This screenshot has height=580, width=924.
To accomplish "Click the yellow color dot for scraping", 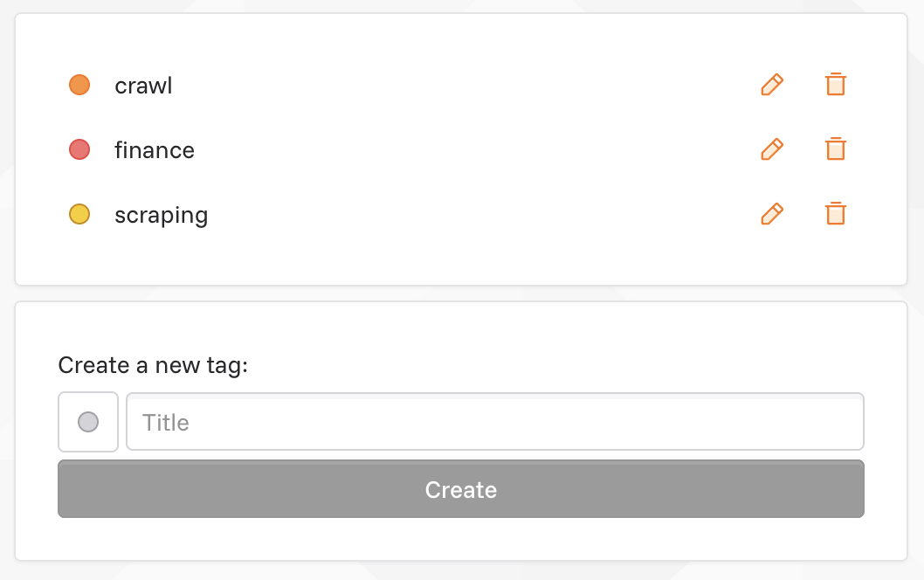I will point(79,214).
